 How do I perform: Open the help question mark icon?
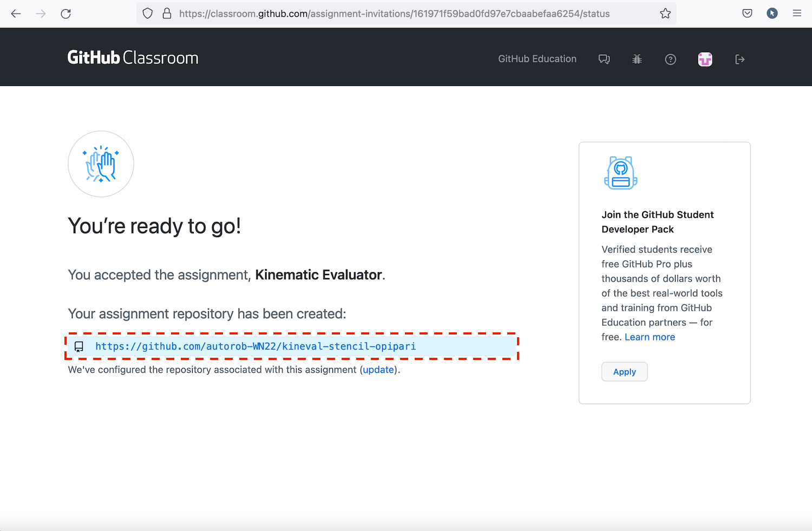670,59
